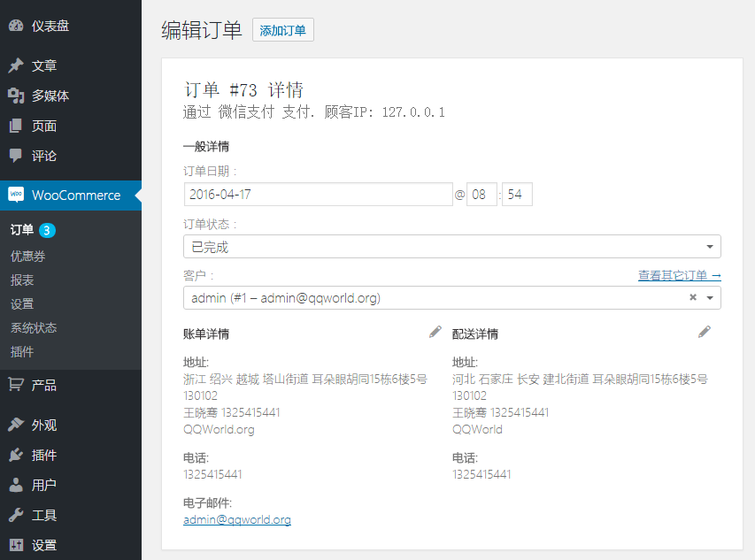Select the WooCommerce menu item

[x=71, y=196]
